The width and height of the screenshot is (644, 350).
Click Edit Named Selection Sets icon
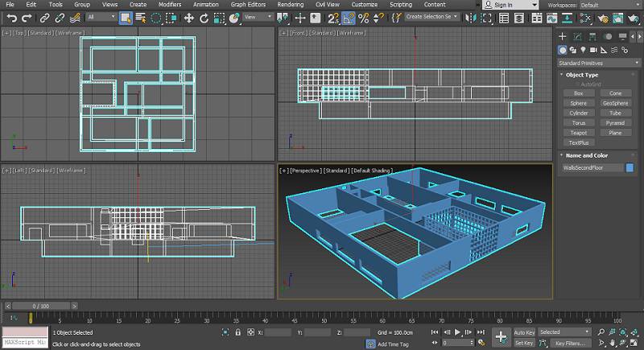point(396,18)
